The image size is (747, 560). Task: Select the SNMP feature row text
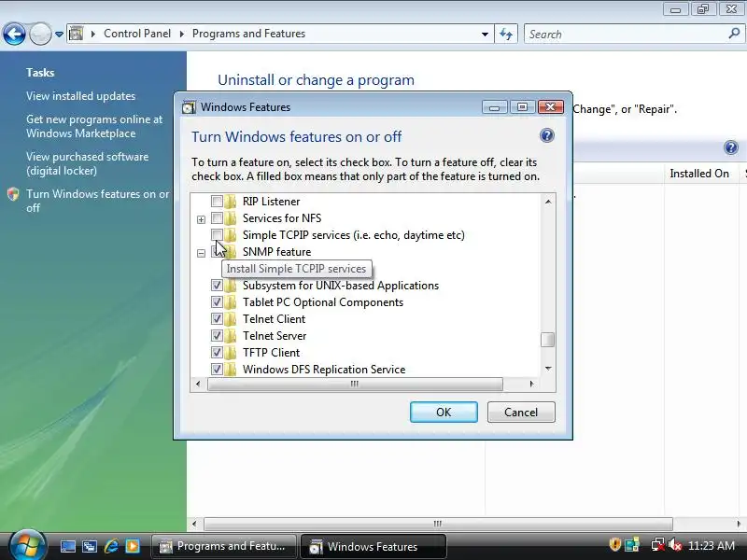[x=276, y=251]
